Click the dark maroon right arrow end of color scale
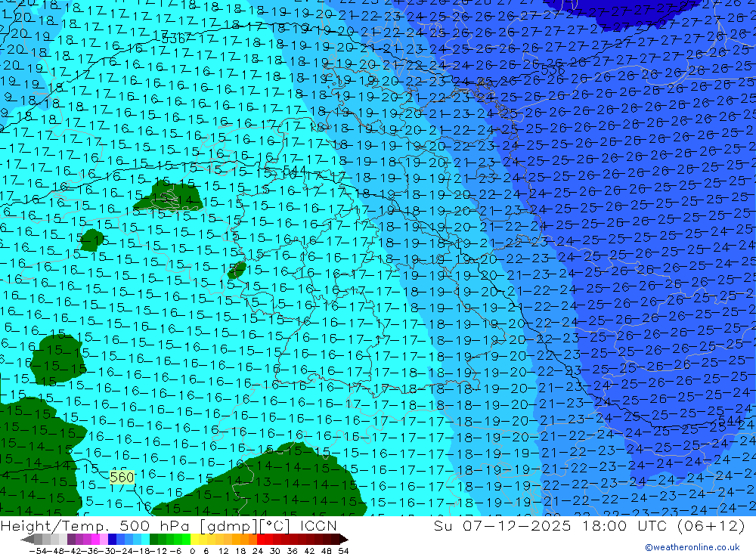The image size is (756, 554). [344, 540]
